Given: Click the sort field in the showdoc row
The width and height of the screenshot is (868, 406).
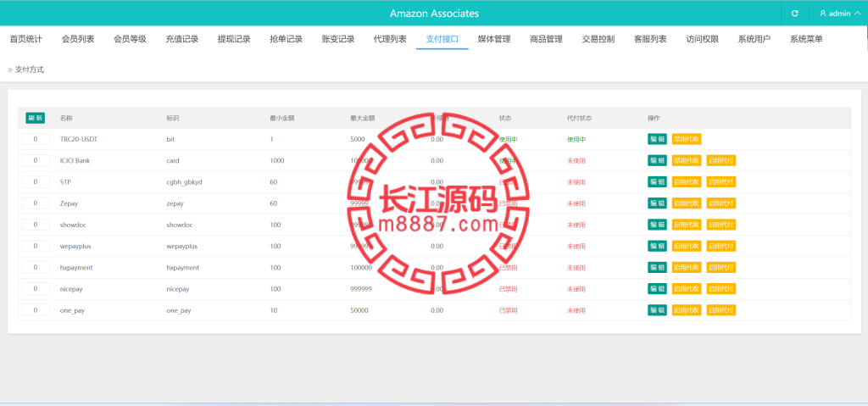Looking at the screenshot, I should (36, 225).
